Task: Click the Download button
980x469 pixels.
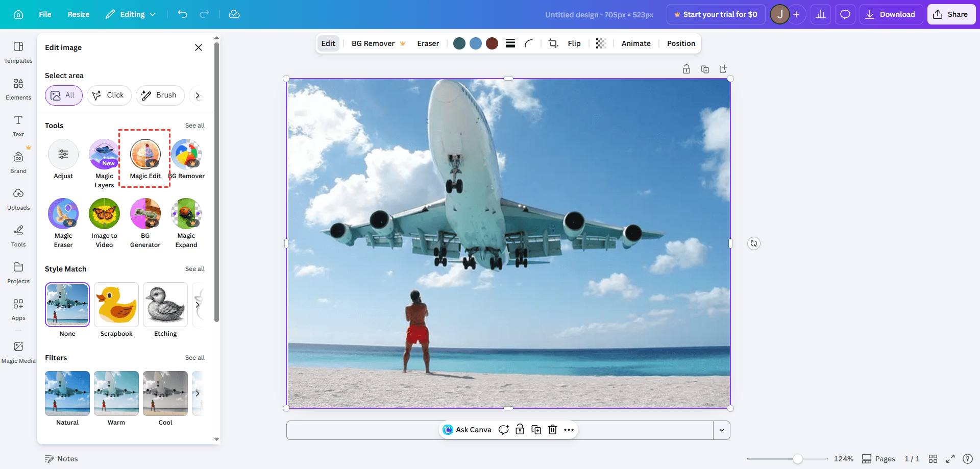Action: pyautogui.click(x=891, y=14)
